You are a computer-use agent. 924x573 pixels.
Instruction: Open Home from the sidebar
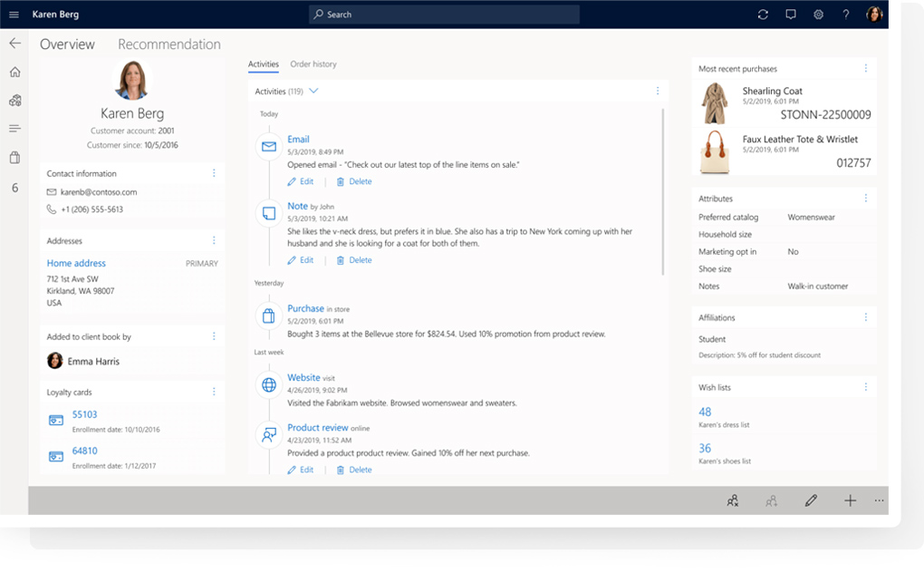pos(15,72)
